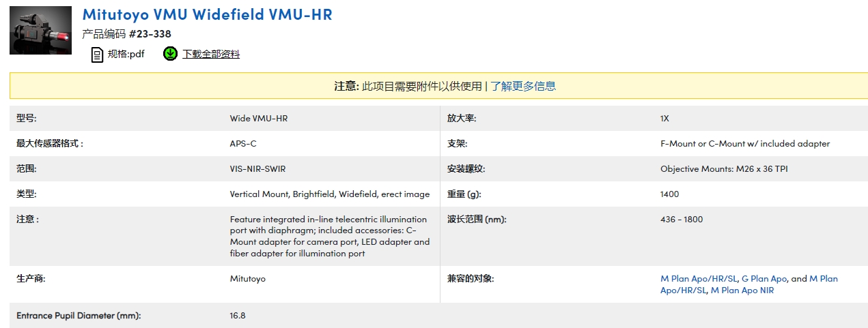Click the 产品编码 label
This screenshot has width=868, height=328.
coord(104,34)
